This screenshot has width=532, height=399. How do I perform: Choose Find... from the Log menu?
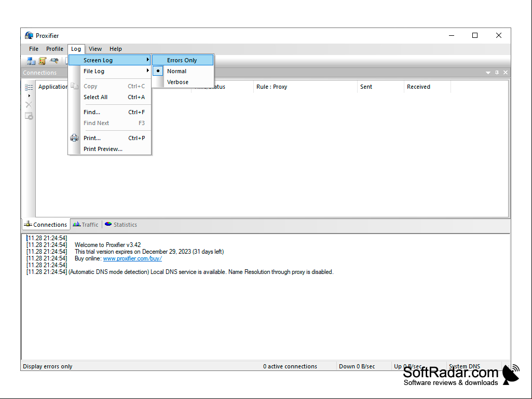(x=110, y=112)
